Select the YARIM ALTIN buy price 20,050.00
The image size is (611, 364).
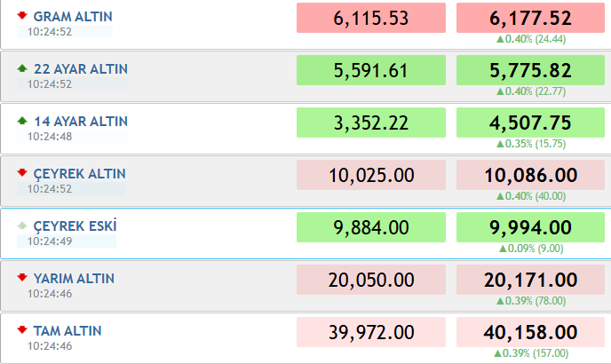[371, 280]
